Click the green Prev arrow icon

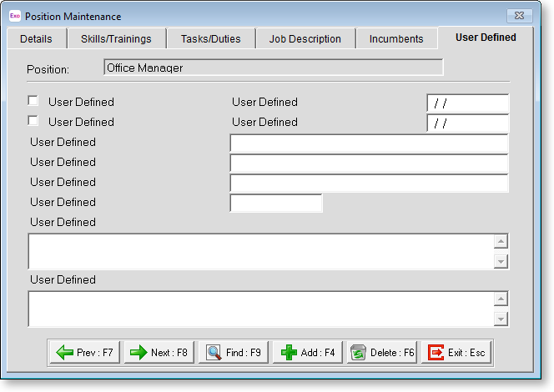pos(64,353)
